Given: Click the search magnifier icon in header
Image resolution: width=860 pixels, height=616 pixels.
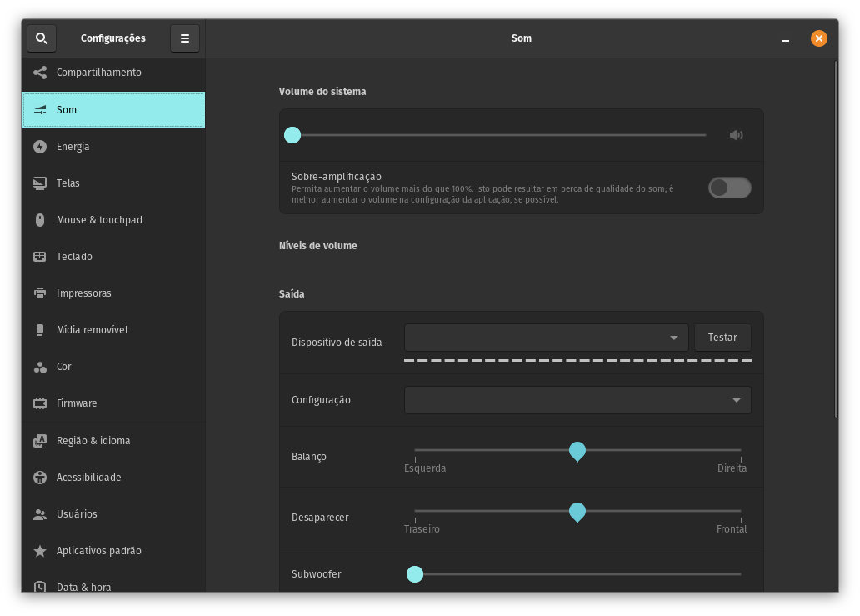Looking at the screenshot, I should pyautogui.click(x=42, y=38).
